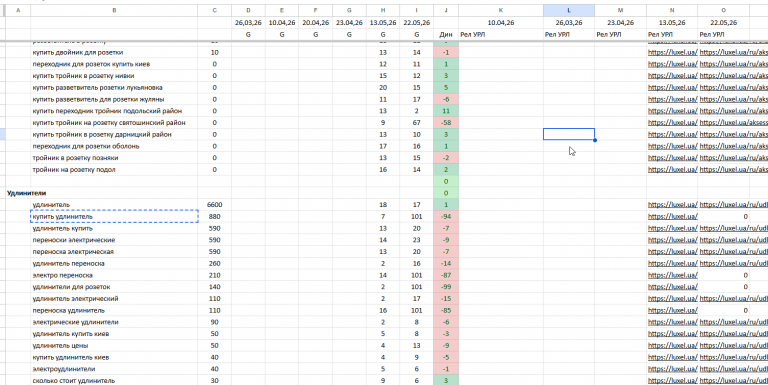Click the green Дин value 11
The width and height of the screenshot is (768, 385).
[446, 111]
